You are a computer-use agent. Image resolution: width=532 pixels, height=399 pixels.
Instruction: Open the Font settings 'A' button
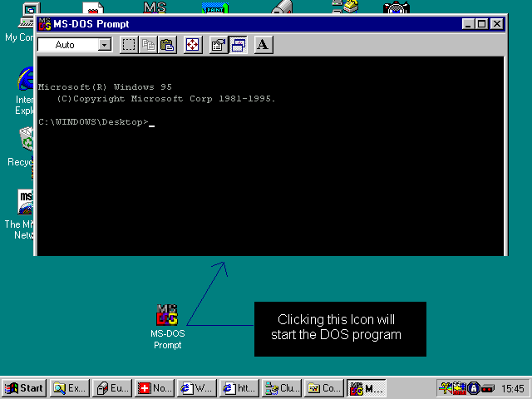(x=263, y=45)
